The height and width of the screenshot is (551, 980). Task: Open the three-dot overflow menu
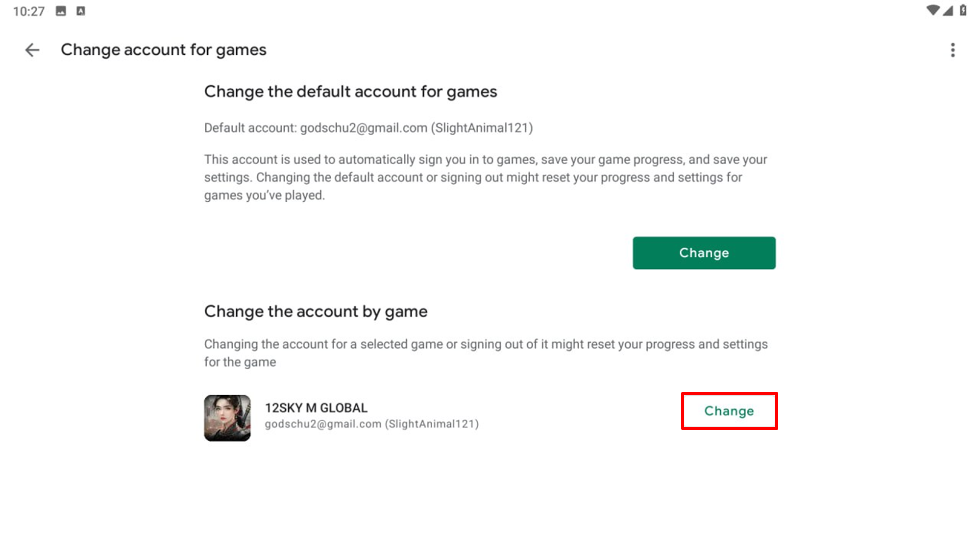point(953,50)
